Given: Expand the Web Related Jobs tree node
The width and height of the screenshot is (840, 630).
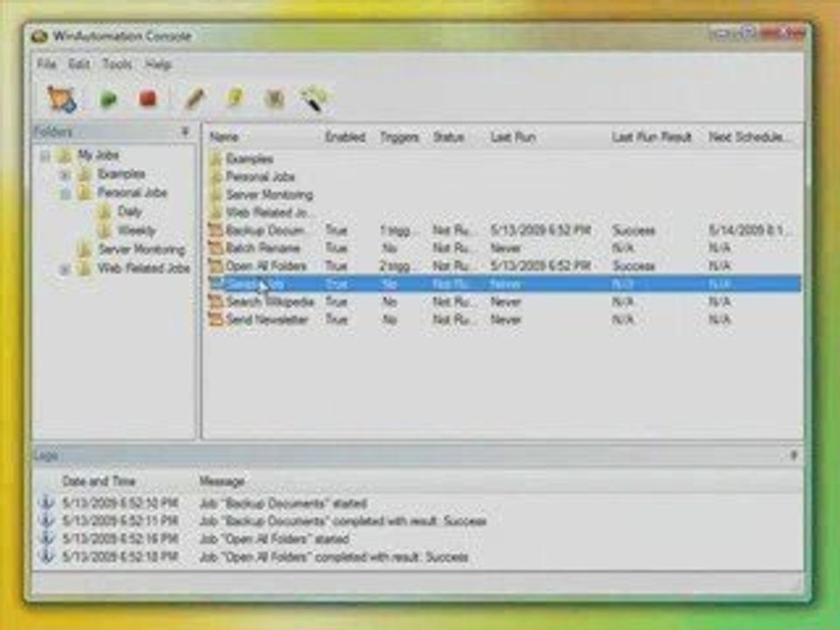Looking at the screenshot, I should [x=65, y=269].
